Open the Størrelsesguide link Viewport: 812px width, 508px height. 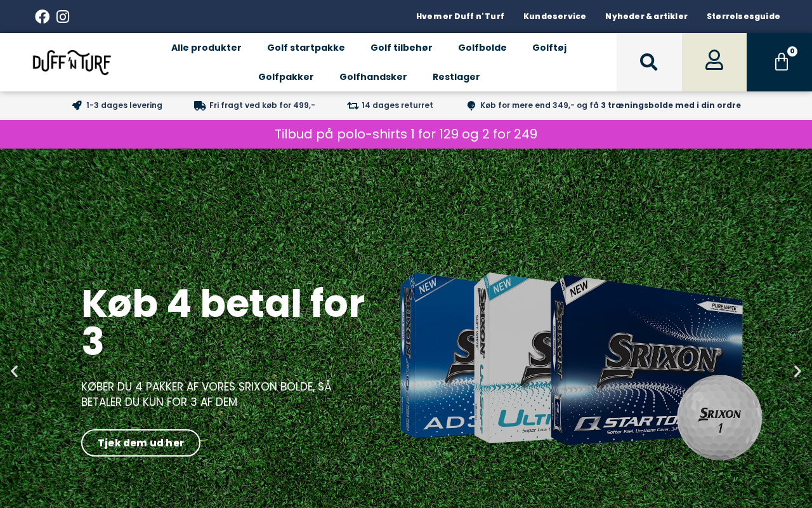[743, 17]
